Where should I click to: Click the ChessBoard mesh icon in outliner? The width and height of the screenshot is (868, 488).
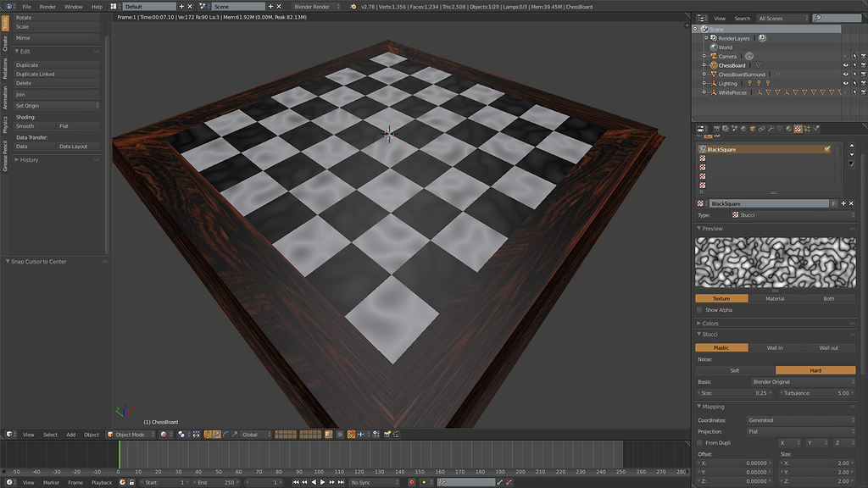pyautogui.click(x=714, y=65)
